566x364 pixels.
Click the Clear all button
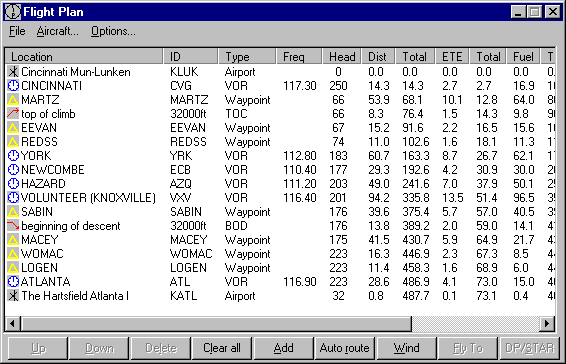222,348
